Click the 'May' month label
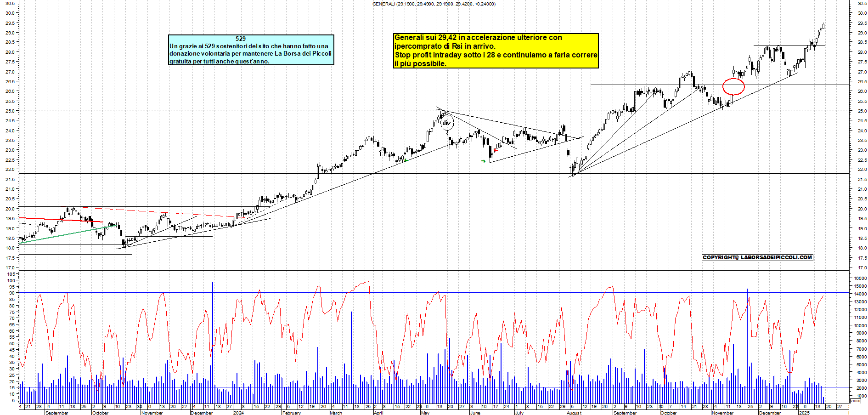Screen dimensions: 868x415 (x=425, y=413)
